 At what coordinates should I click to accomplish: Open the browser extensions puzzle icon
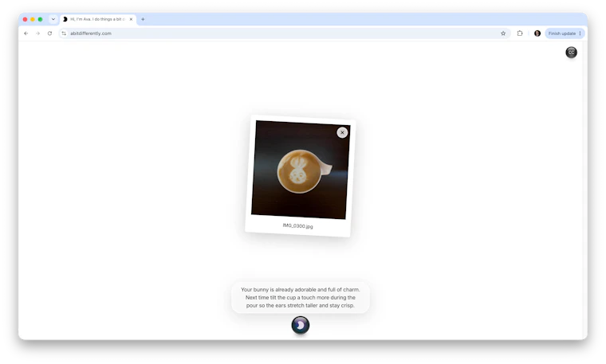[x=520, y=33]
